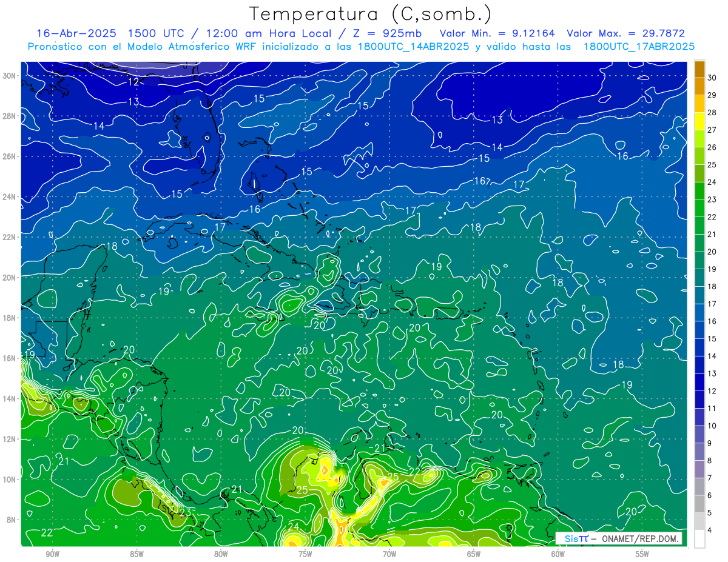Click the longitude axis label "90W"
The height and width of the screenshot is (562, 728).
point(52,554)
